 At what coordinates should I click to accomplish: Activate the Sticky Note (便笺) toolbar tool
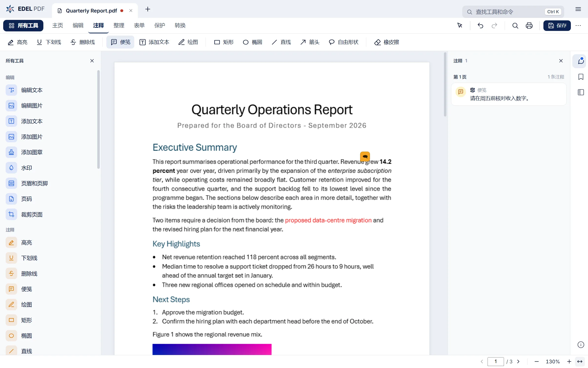coord(120,42)
